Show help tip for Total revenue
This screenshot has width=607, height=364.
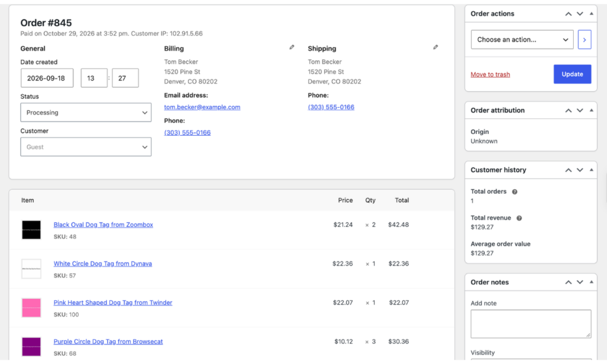[x=519, y=218]
